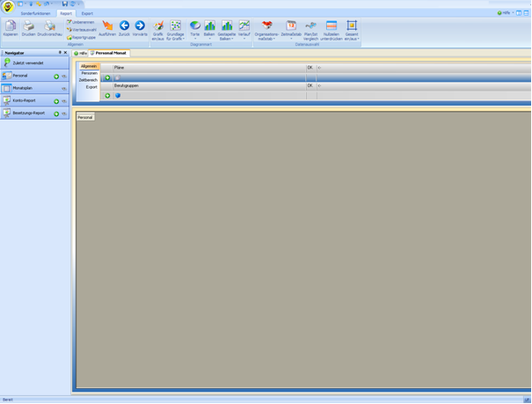
Task: Select the Balken bar chart type
Action: (x=209, y=27)
